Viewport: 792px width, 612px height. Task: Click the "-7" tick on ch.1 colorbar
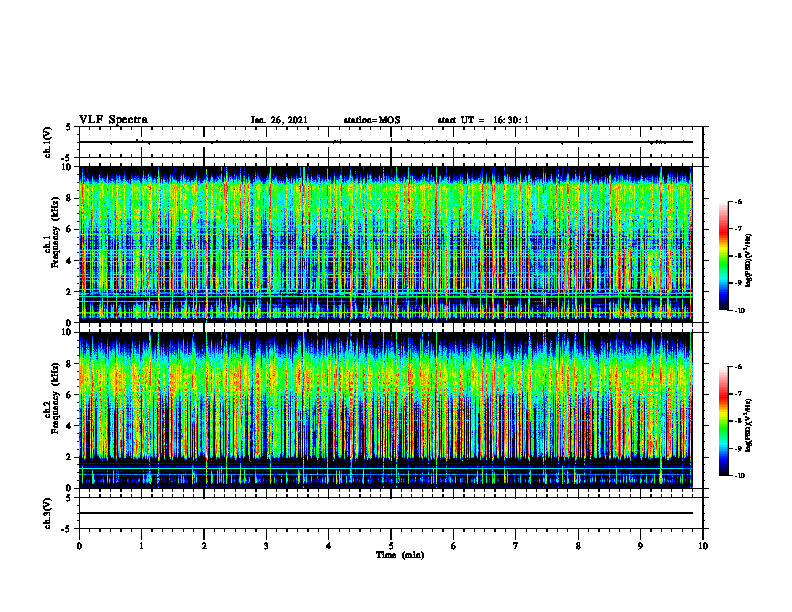pyautogui.click(x=738, y=229)
